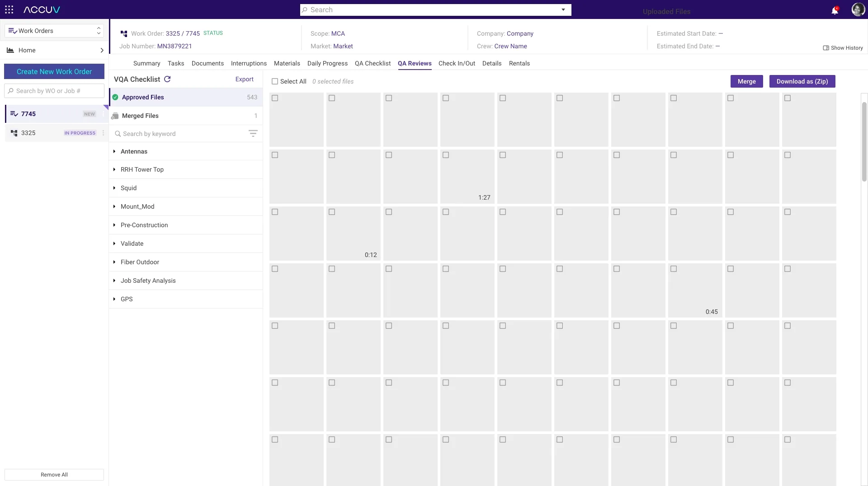Click the Merge button

[x=747, y=81]
